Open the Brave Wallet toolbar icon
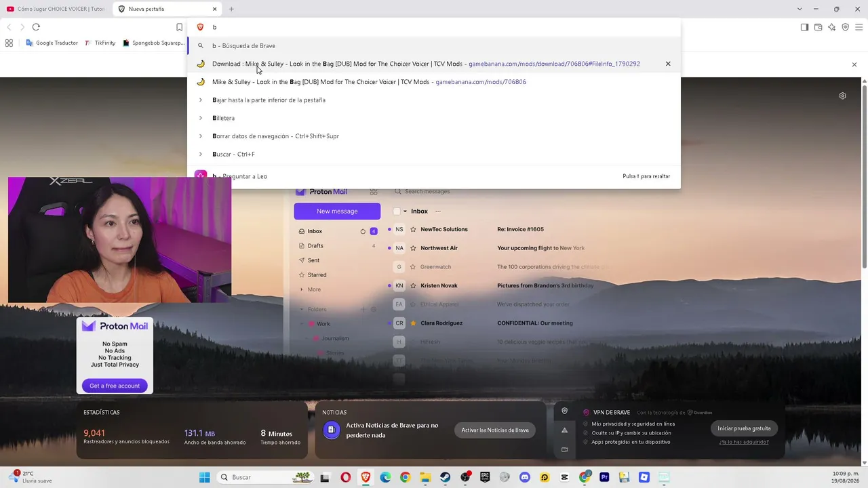 (x=818, y=27)
